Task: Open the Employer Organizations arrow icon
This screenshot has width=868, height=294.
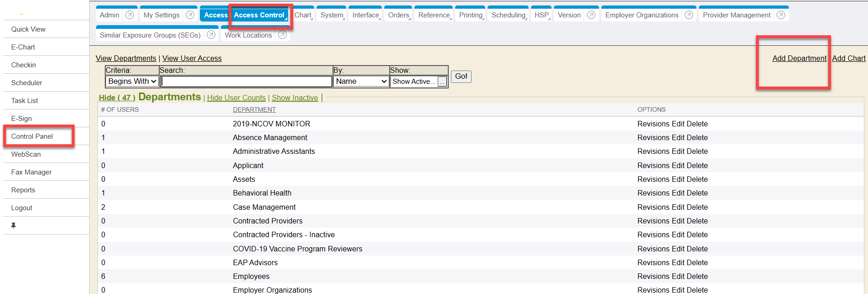Action: coord(689,15)
